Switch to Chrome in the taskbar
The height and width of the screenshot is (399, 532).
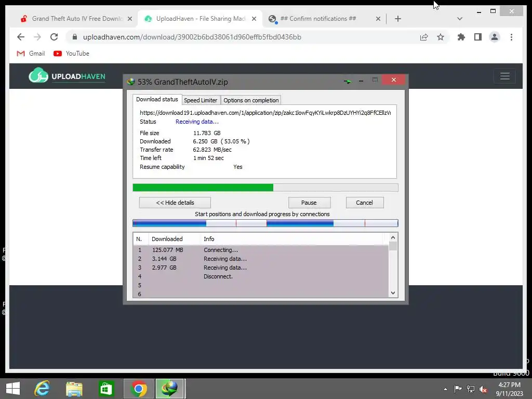click(138, 389)
